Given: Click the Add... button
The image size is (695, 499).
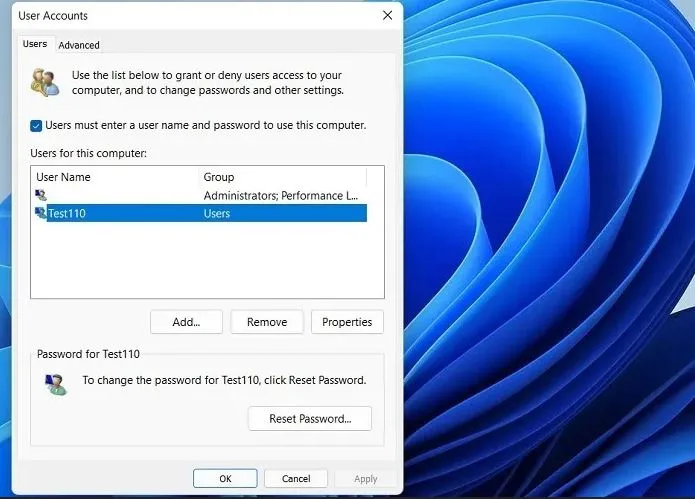Looking at the screenshot, I should pyautogui.click(x=186, y=322).
